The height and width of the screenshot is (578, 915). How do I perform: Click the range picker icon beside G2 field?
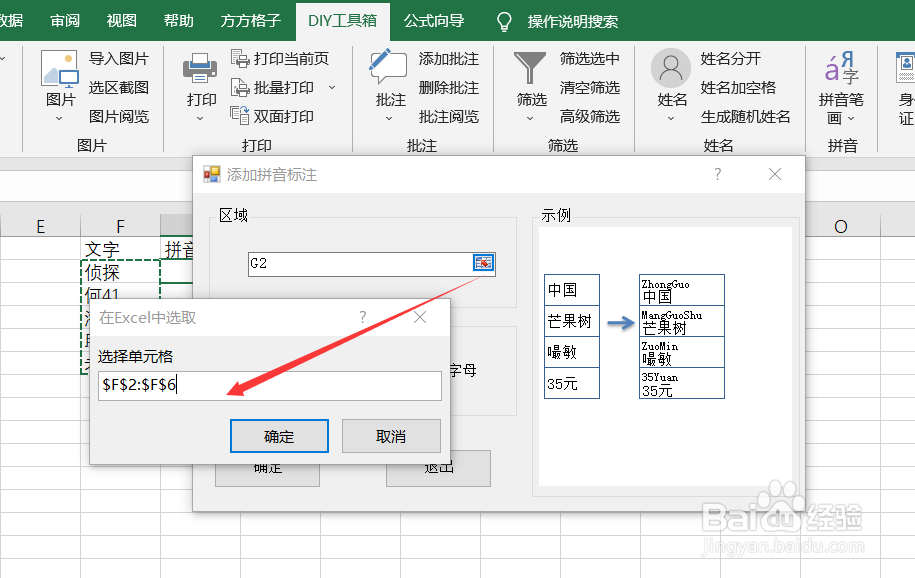tap(483, 263)
